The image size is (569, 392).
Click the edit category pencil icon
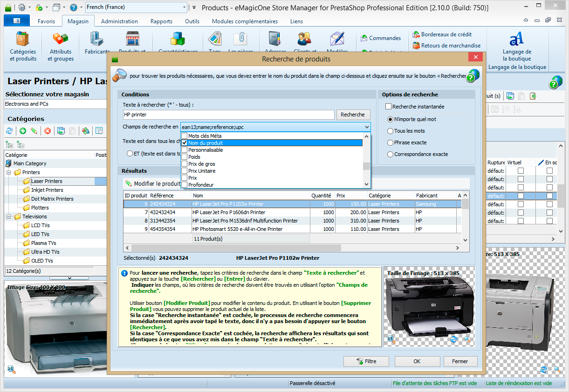[x=34, y=131]
